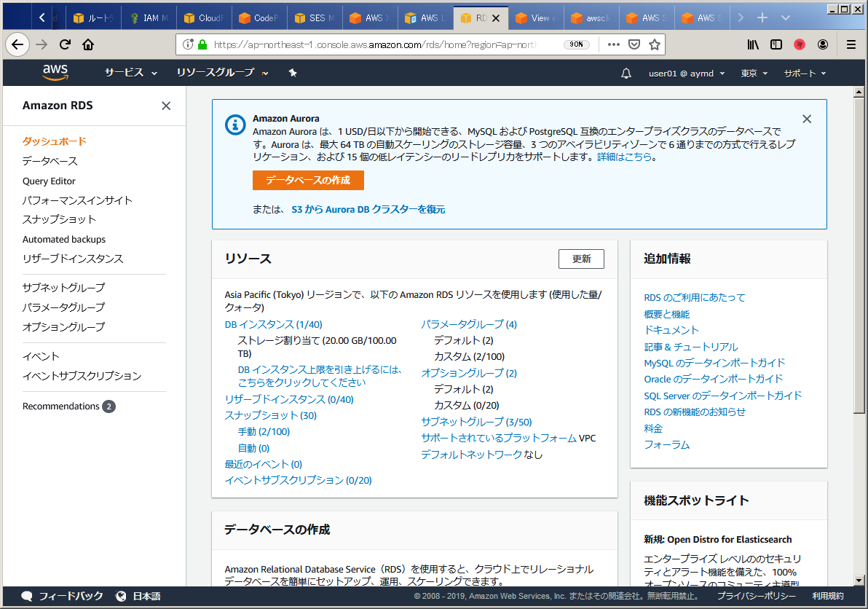Click the browser forward arrow

pyautogui.click(x=42, y=44)
